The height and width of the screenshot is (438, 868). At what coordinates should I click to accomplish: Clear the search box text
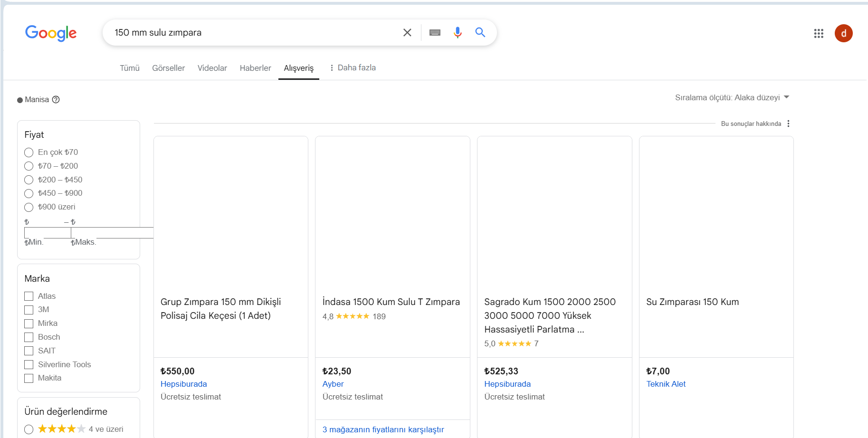click(407, 32)
